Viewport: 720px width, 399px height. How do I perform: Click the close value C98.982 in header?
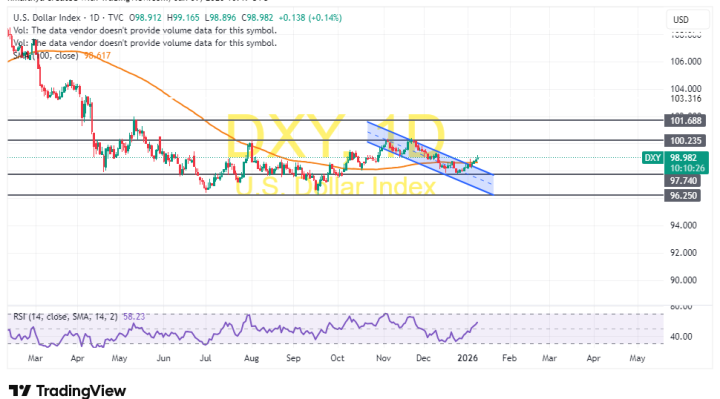click(x=257, y=18)
